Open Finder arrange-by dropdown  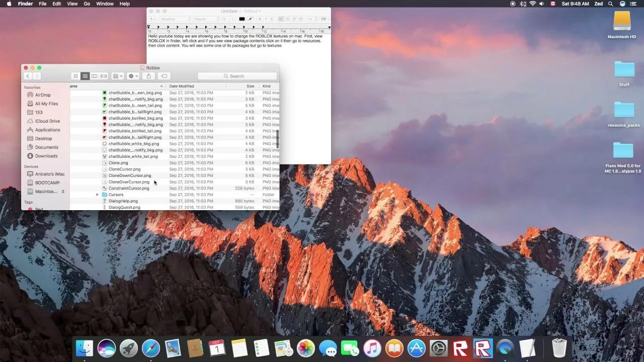[118, 76]
